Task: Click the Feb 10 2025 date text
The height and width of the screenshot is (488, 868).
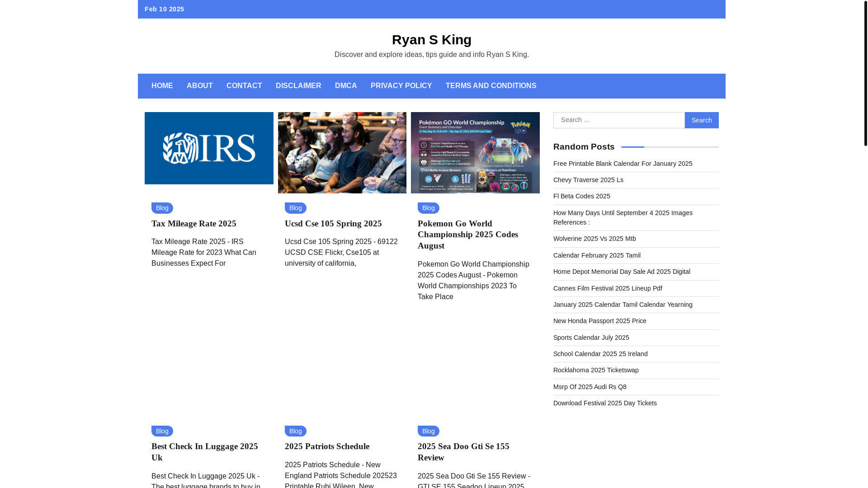Action: click(x=165, y=9)
